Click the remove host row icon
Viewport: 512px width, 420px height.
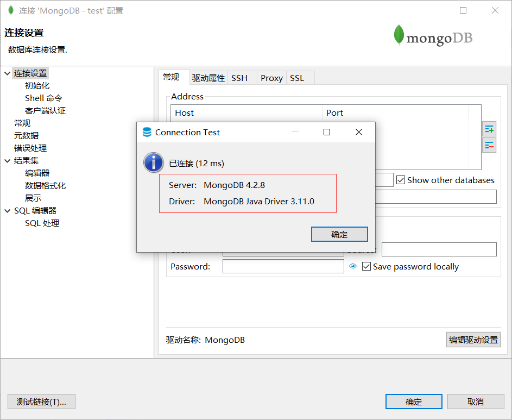(x=489, y=145)
